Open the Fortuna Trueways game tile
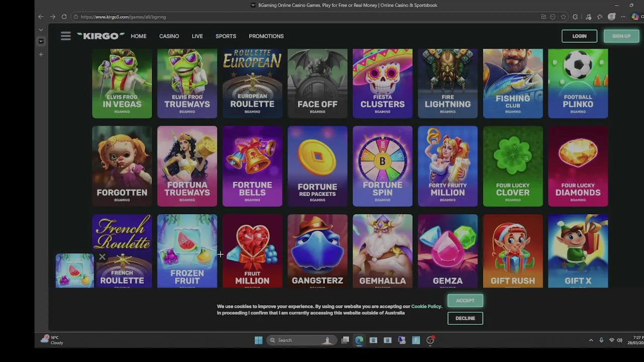This screenshot has width=644, height=362. (x=187, y=166)
